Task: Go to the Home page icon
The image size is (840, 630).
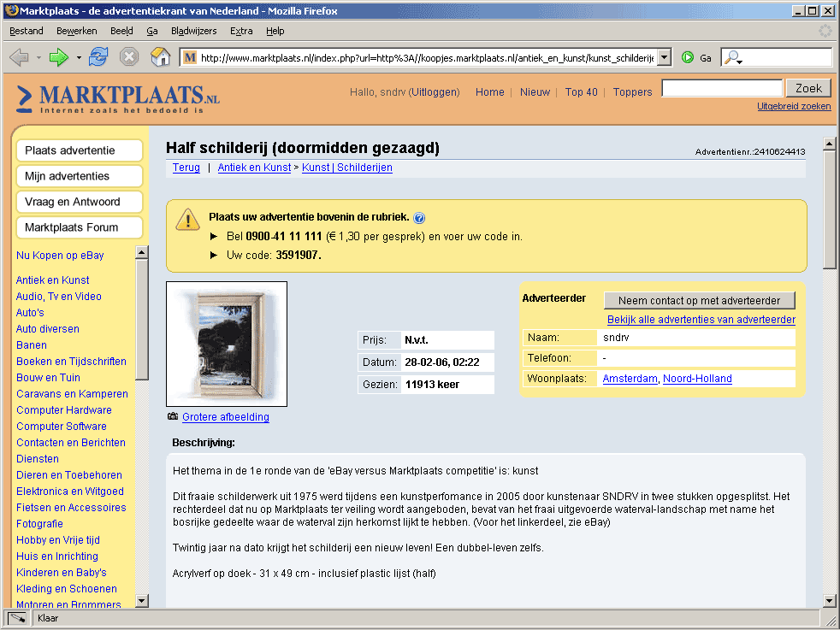Action: coord(160,56)
